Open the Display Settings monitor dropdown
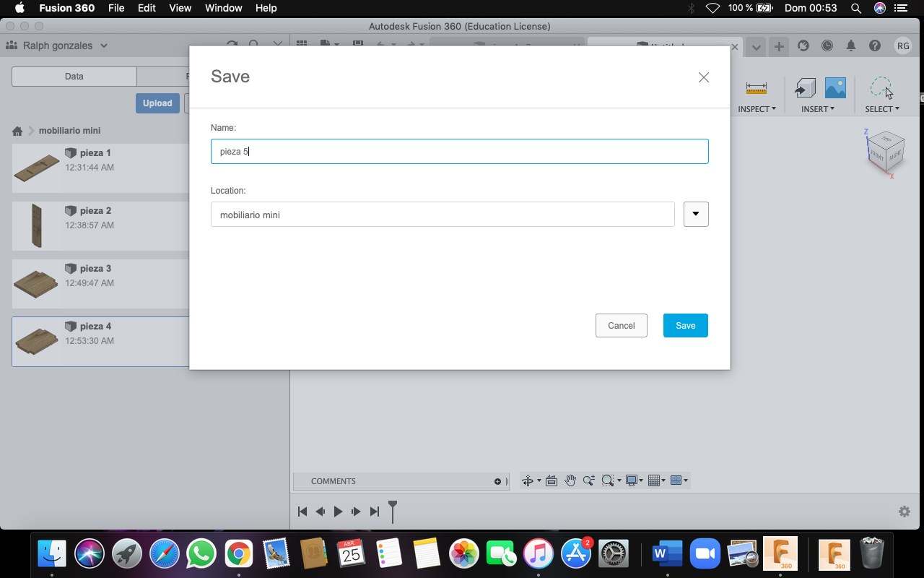924x578 pixels. pos(635,480)
